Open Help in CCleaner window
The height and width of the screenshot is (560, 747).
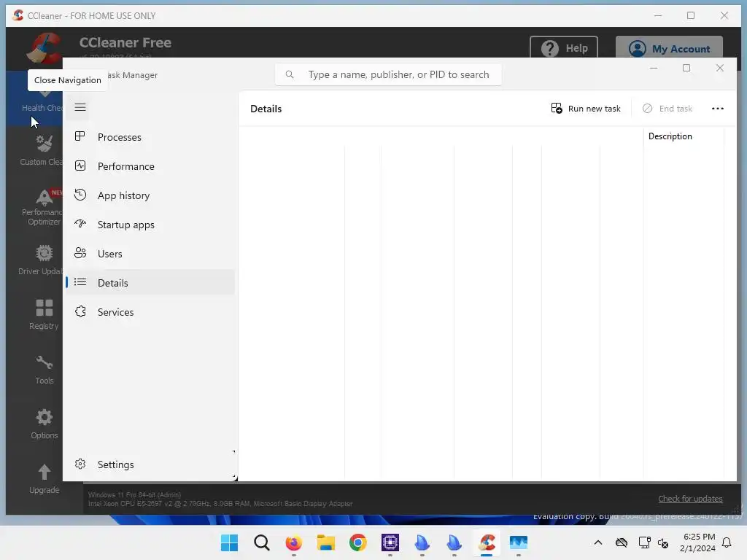(x=564, y=48)
